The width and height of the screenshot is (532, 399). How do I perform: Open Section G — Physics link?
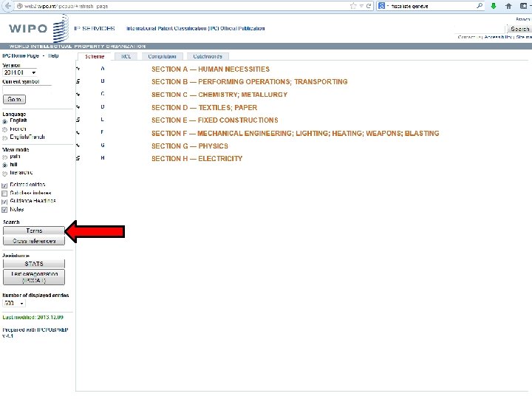tap(190, 146)
